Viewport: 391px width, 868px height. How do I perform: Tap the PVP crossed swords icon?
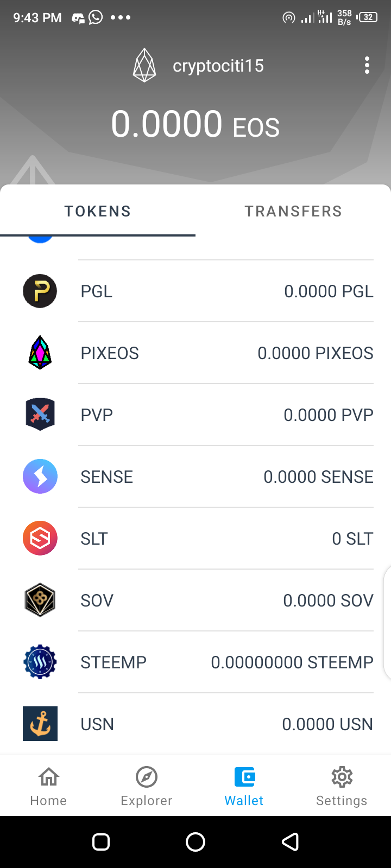click(40, 415)
